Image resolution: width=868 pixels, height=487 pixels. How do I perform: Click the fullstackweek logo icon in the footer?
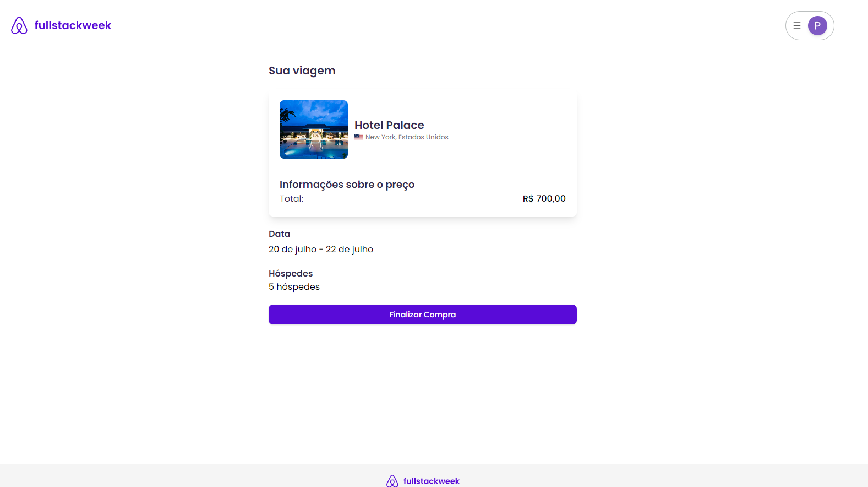(x=392, y=480)
